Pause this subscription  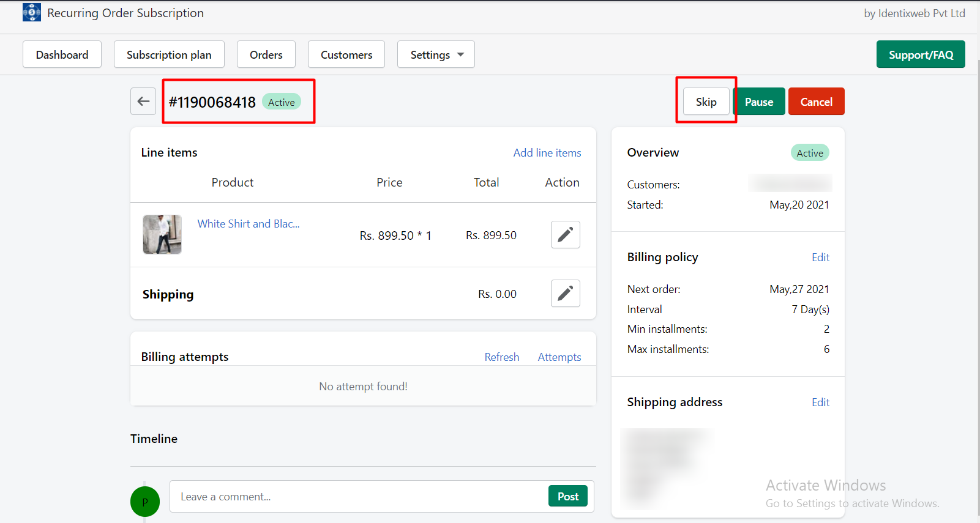[758, 102]
